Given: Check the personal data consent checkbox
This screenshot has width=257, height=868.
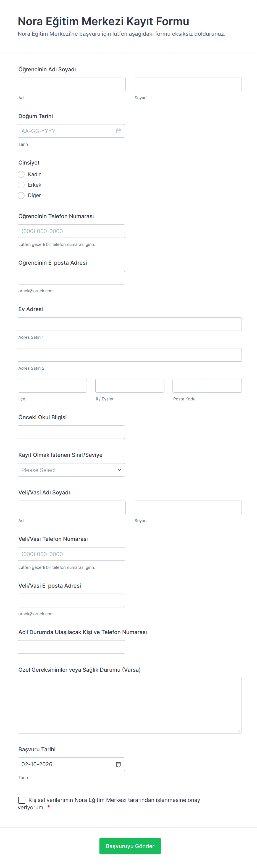Looking at the screenshot, I should coord(22,800).
